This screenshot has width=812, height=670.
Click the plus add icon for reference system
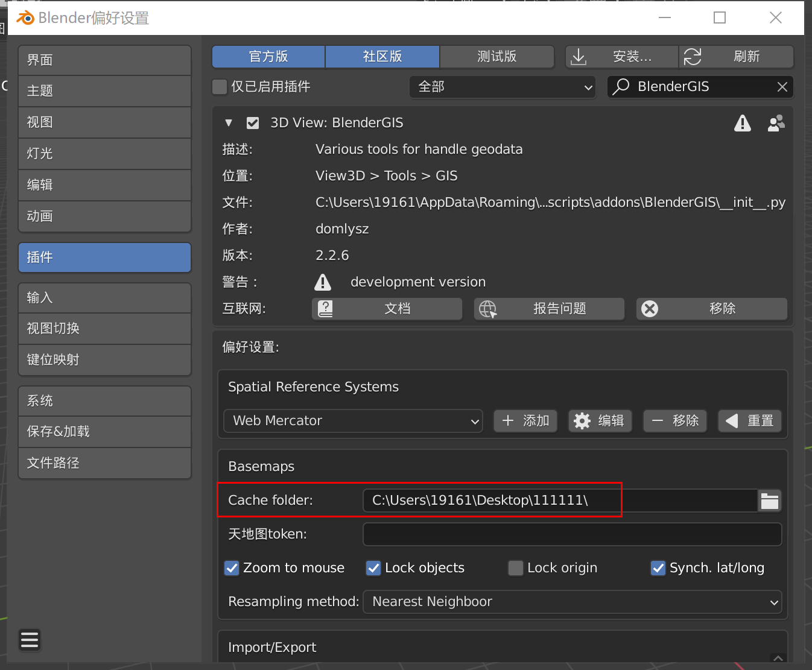(508, 420)
